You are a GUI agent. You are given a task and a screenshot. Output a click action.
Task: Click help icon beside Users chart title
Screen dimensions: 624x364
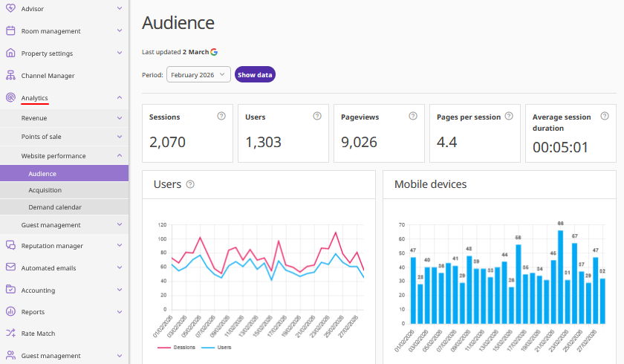coord(190,184)
